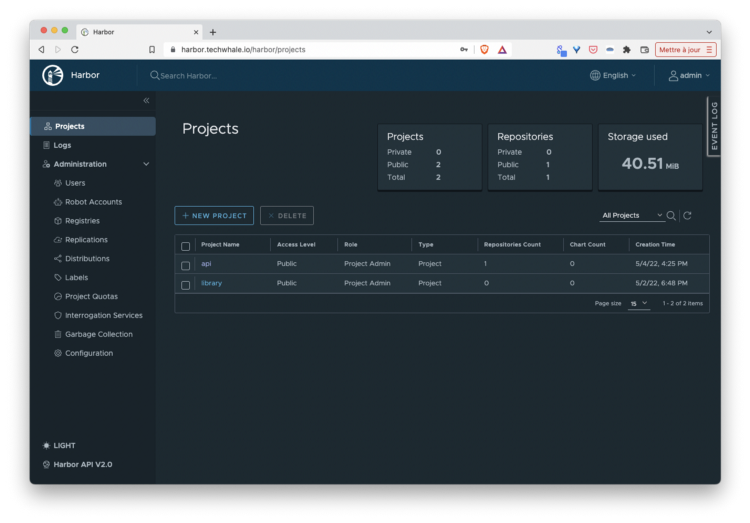The width and height of the screenshot is (750, 523).
Task: Open the browser extensions puzzle icon
Action: point(627,49)
